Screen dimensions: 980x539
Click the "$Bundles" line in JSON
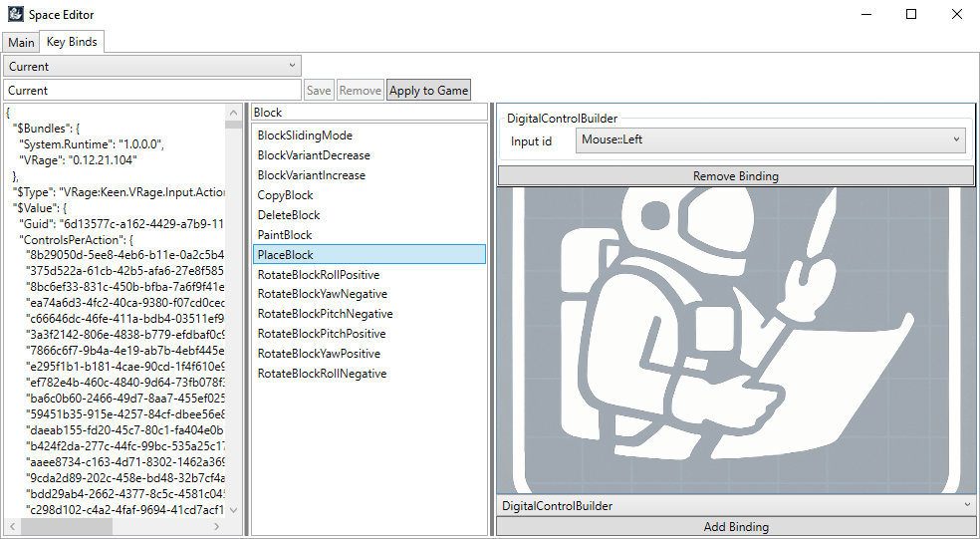[46, 129]
